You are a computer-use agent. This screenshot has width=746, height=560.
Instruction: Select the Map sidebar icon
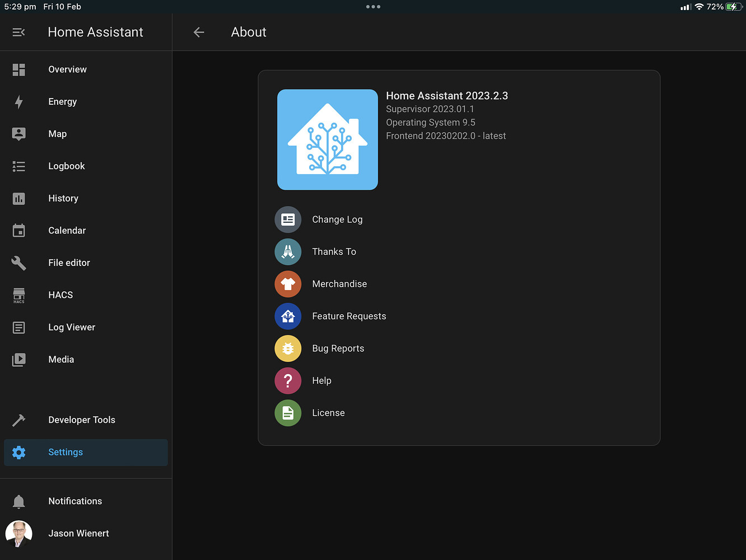pyautogui.click(x=18, y=134)
